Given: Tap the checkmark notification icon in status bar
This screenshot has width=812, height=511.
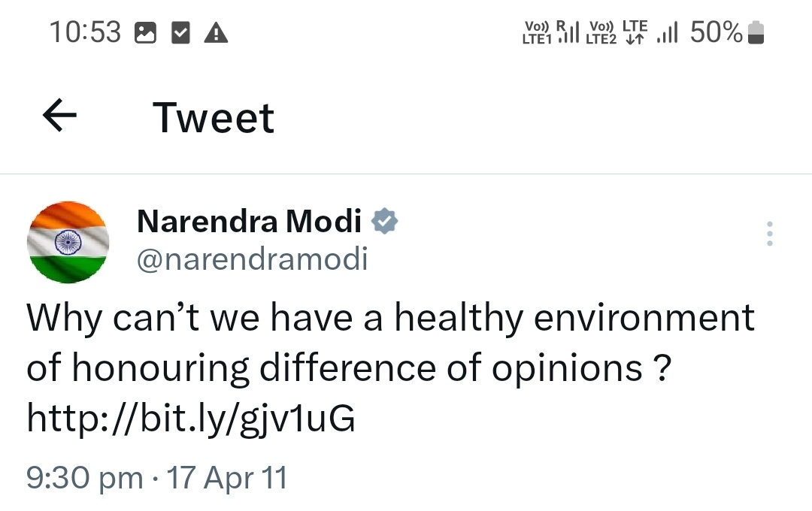Looking at the screenshot, I should pyautogui.click(x=180, y=33).
